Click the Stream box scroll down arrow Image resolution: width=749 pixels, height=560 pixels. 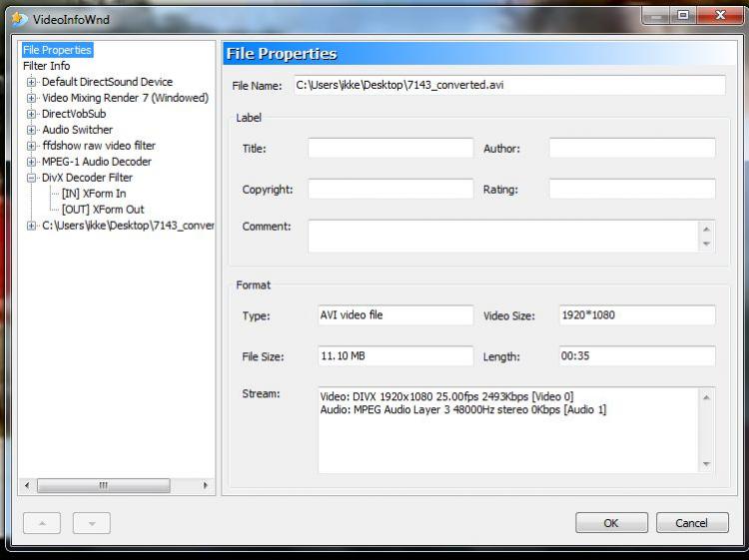[x=707, y=464]
